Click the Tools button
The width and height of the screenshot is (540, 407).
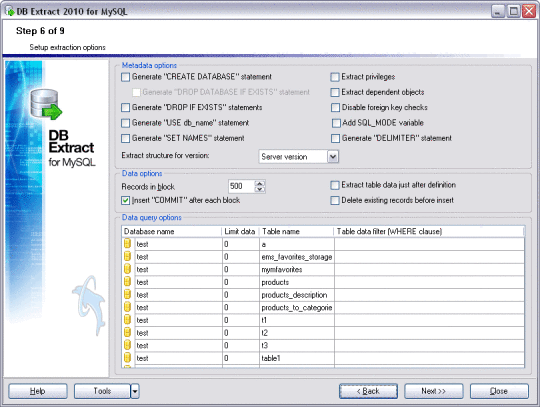(102, 391)
